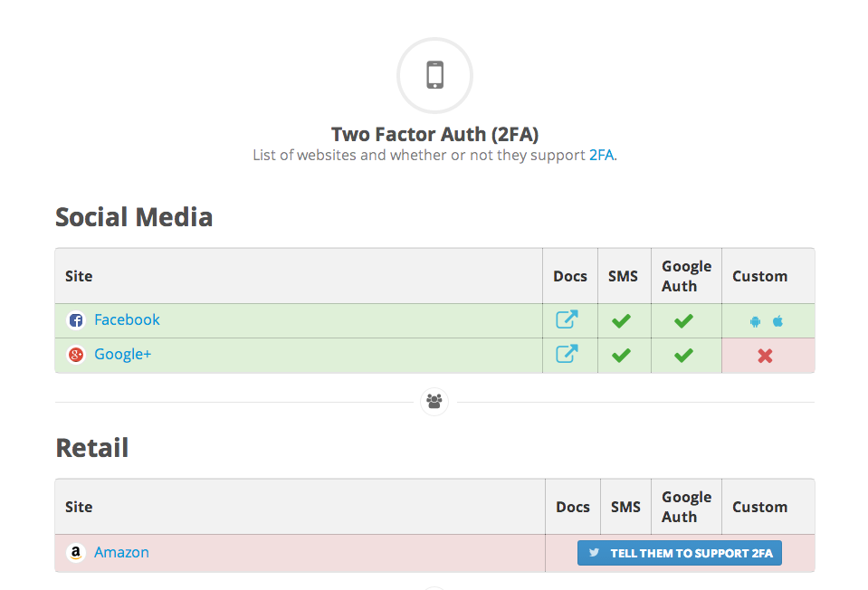Open Facebook docs external link icon

pos(567,319)
